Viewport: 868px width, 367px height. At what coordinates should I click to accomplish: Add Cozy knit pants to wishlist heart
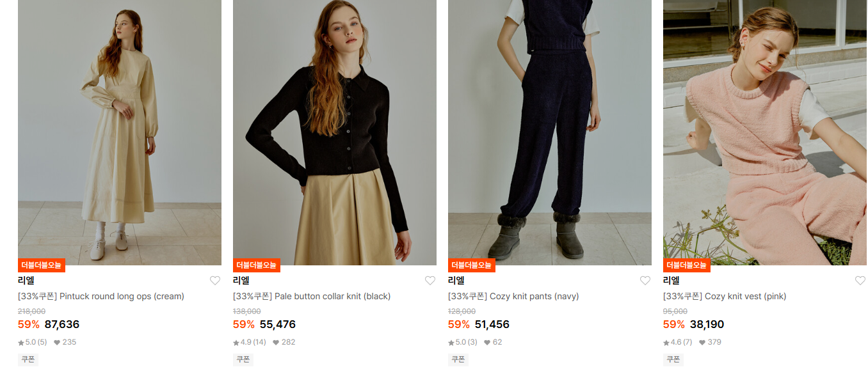point(645,281)
